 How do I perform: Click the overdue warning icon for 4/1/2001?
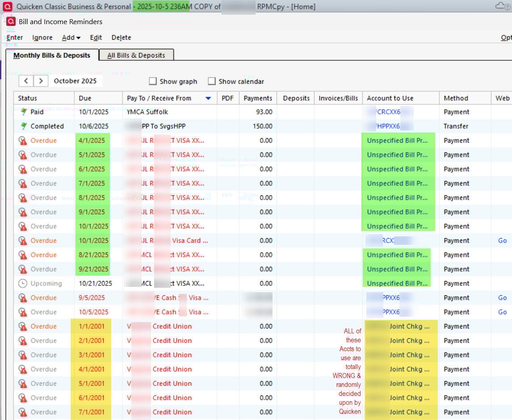[22, 370]
